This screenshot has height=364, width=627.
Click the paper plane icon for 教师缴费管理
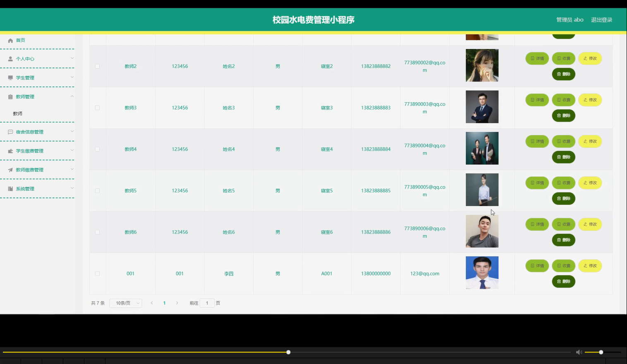10,170
